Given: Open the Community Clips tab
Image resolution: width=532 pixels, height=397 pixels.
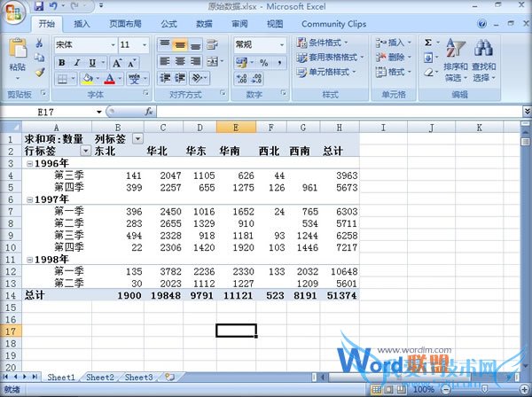Looking at the screenshot, I should [x=334, y=24].
